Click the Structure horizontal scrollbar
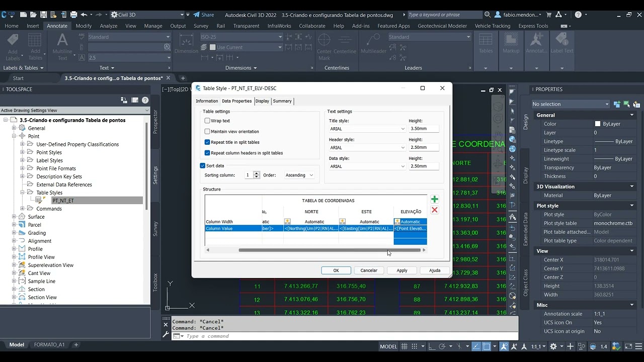This screenshot has width=644, height=362. tap(330, 250)
